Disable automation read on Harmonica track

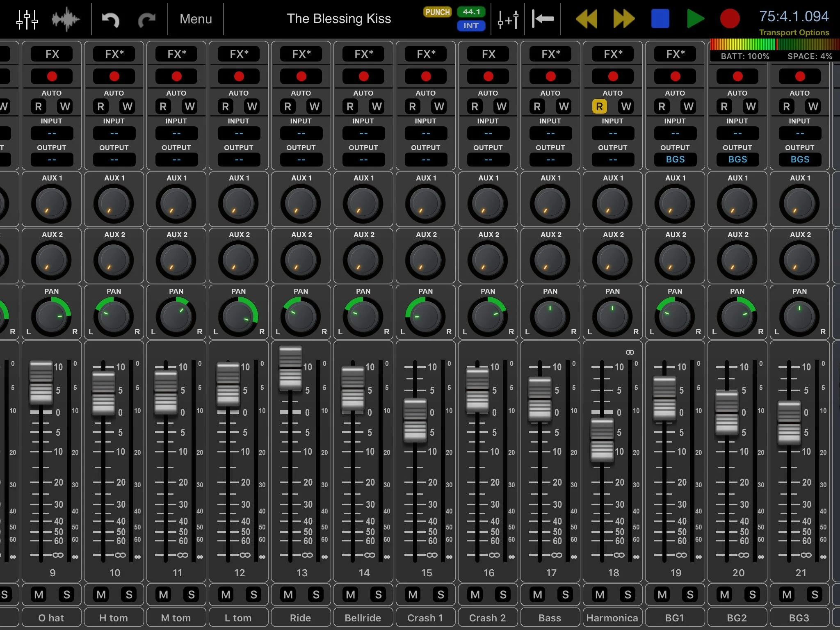[599, 107]
